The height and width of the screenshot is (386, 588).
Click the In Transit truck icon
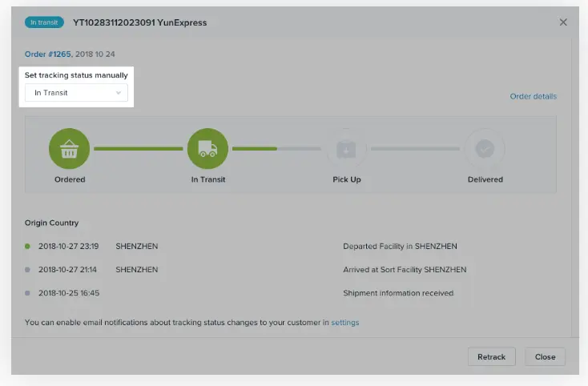tap(207, 148)
